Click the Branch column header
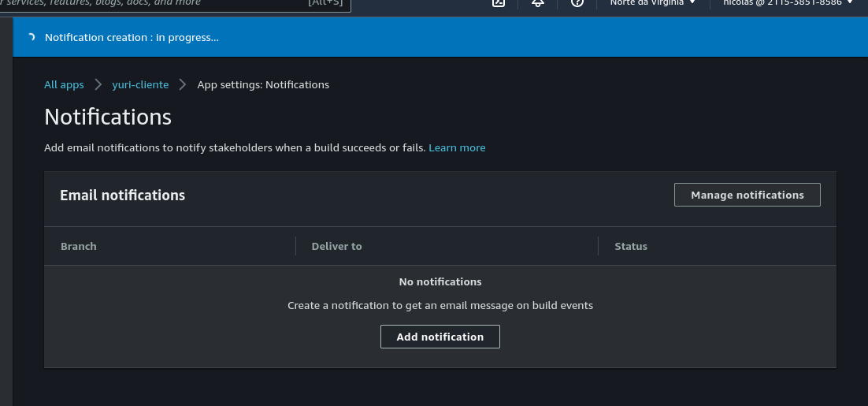 coord(79,247)
